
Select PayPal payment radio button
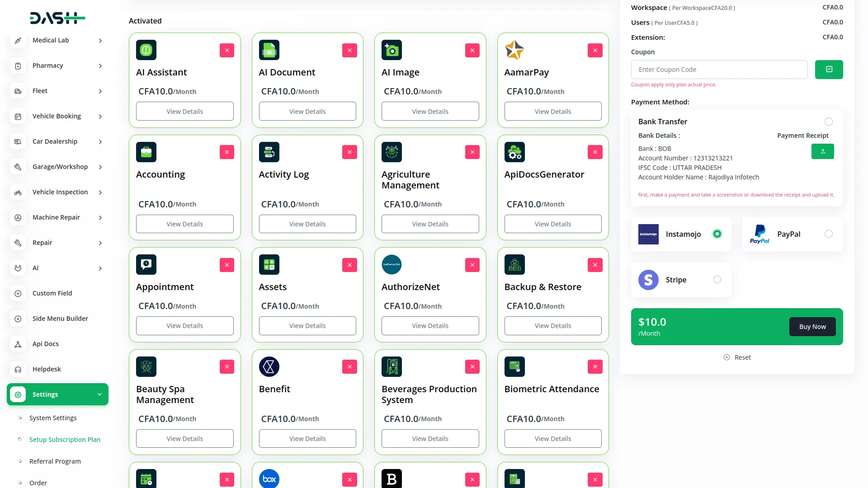828,234
